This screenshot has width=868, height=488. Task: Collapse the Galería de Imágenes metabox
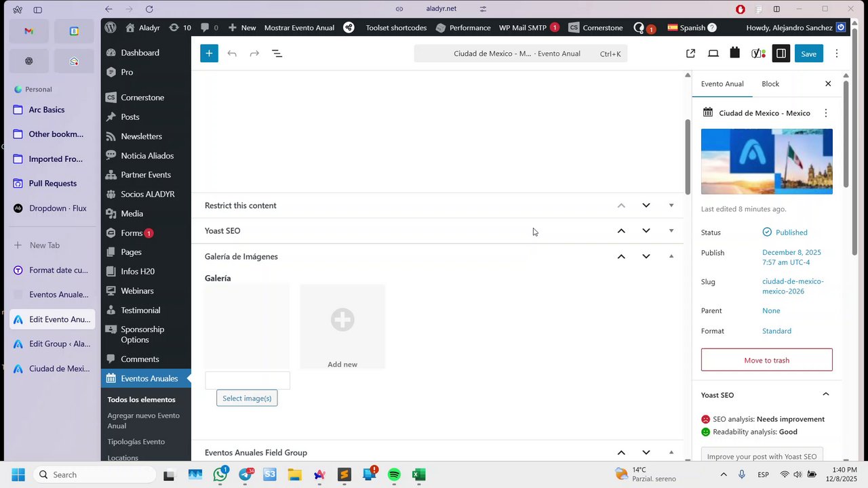coord(671,256)
